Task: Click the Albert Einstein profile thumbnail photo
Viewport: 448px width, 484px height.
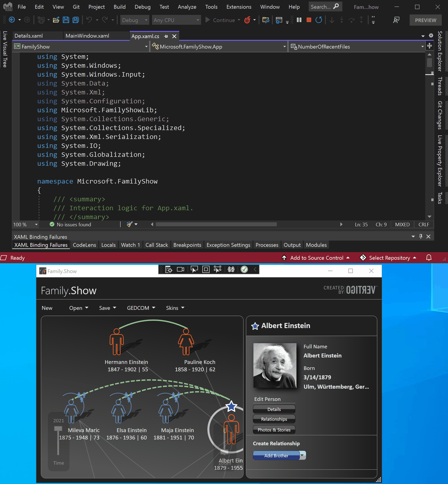Action: coord(275,365)
